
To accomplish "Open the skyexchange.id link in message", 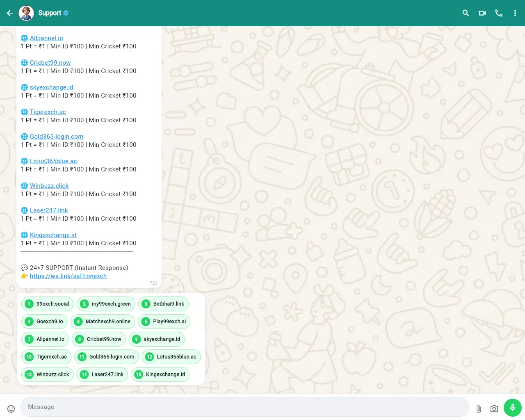I will click(x=52, y=87).
